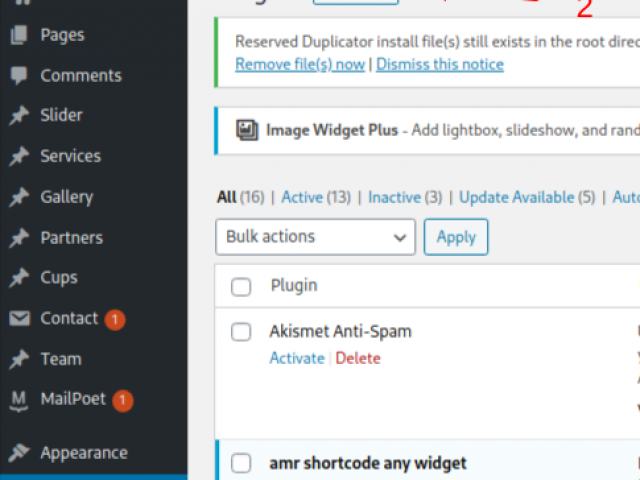The height and width of the screenshot is (480, 640).
Task: Filter plugins by Active tab
Action: (301, 198)
